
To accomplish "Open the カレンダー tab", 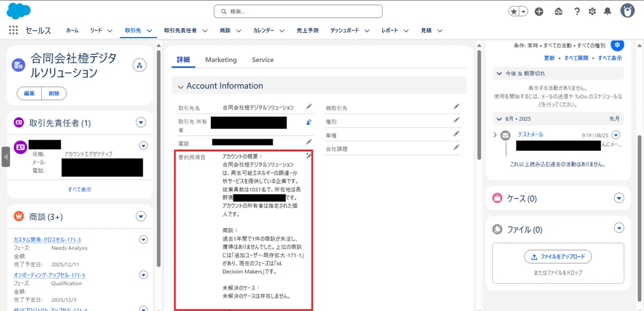I will tap(264, 31).
